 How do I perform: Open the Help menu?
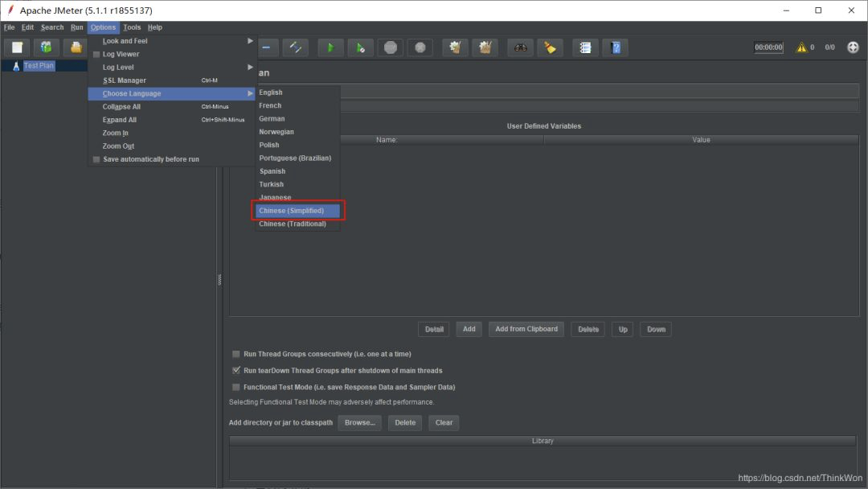tap(155, 27)
